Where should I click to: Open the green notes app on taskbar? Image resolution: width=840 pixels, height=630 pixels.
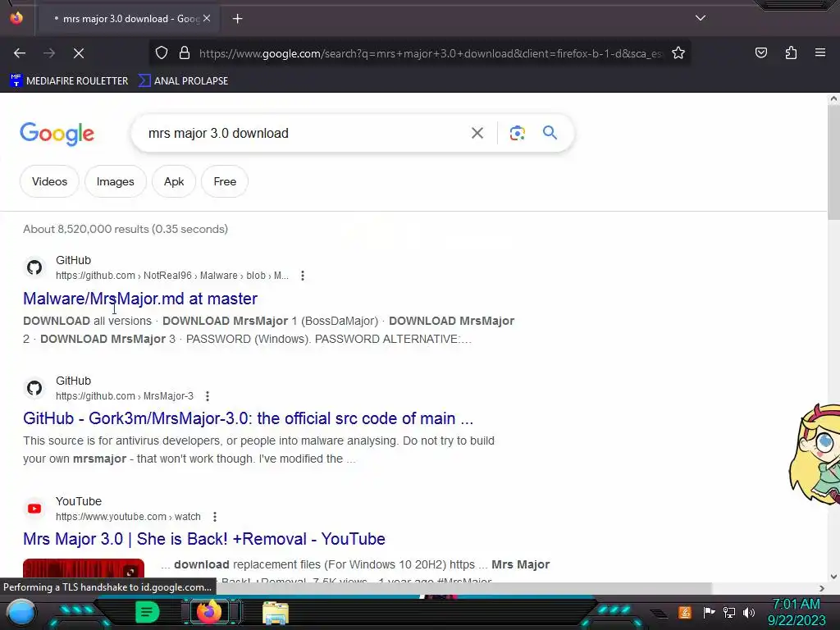tap(147, 612)
